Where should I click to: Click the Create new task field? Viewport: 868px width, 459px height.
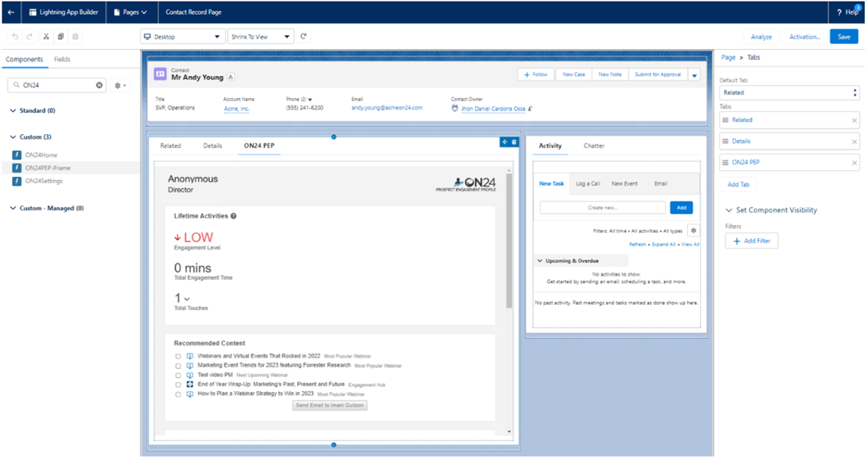coord(603,208)
